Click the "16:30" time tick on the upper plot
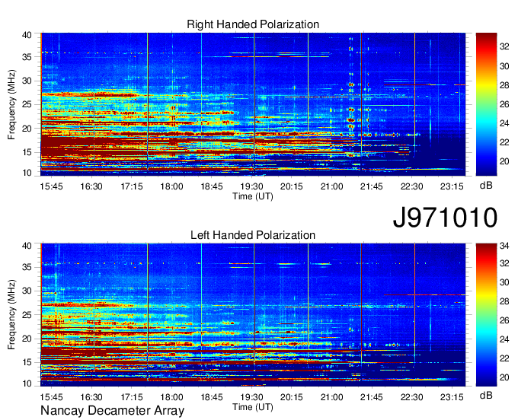518x420 pixels. [x=91, y=186]
